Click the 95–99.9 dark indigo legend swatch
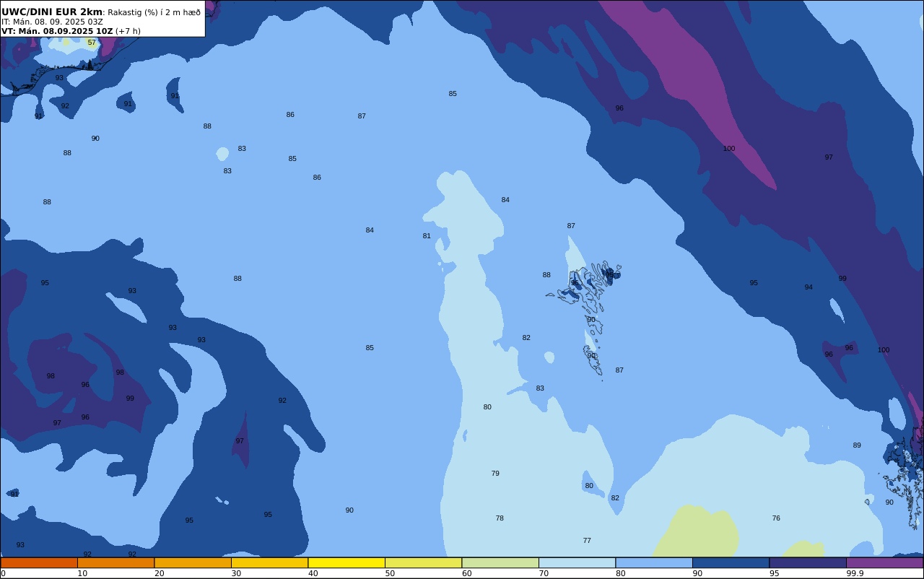The image size is (924, 579). tap(808, 562)
